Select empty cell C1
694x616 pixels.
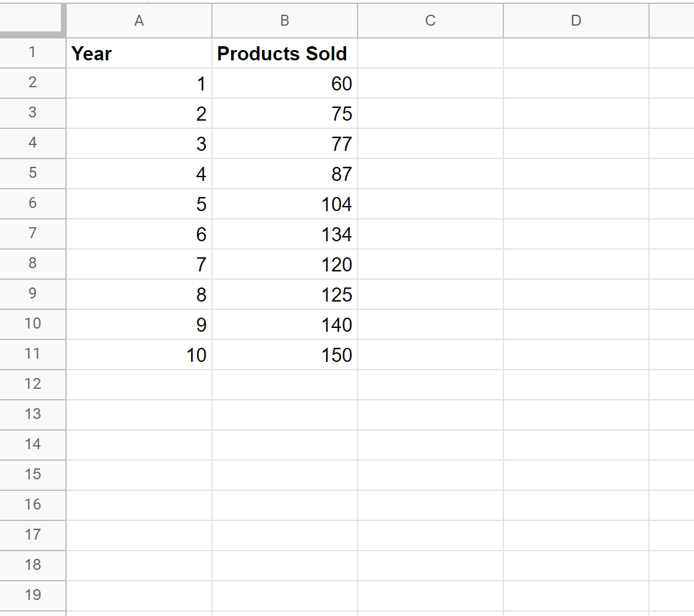pos(430,53)
